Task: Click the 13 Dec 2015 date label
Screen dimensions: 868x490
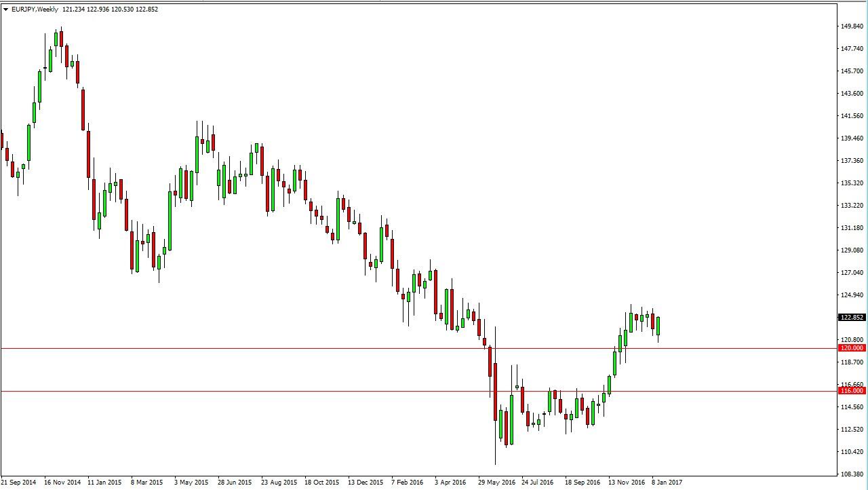Action: pos(366,483)
